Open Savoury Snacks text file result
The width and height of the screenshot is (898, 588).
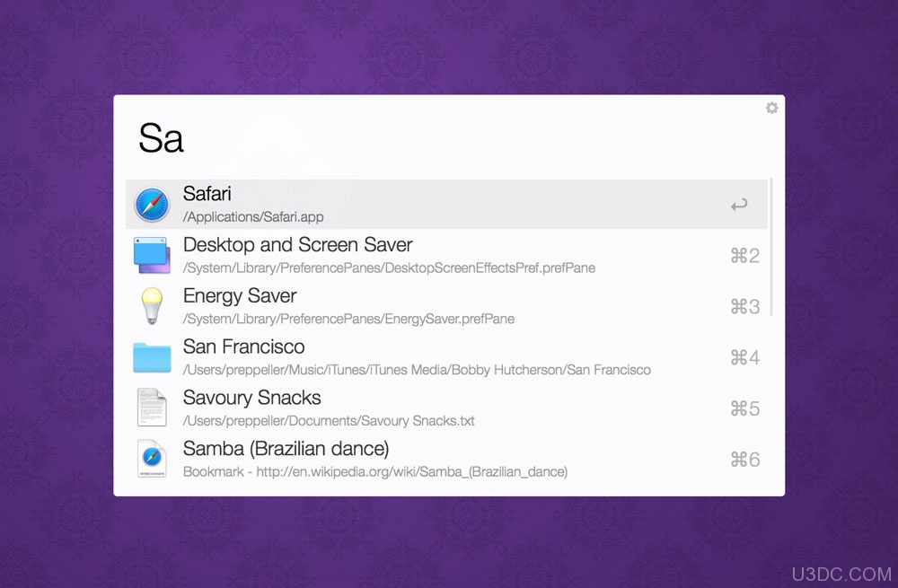[446, 408]
